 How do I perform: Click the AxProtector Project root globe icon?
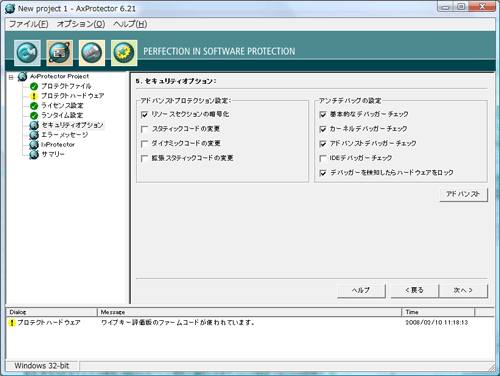pos(22,77)
